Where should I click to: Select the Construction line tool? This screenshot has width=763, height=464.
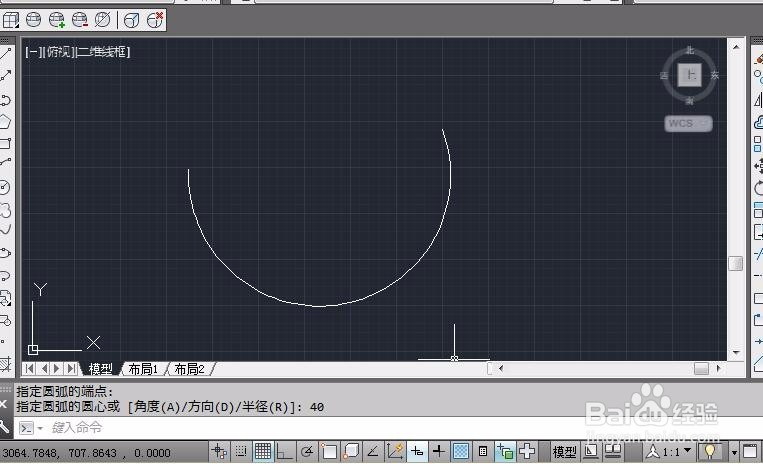tap(6, 76)
